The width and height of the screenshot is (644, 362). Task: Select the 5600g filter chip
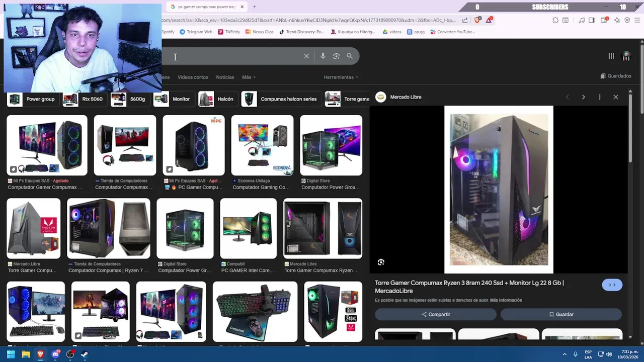coord(130,99)
